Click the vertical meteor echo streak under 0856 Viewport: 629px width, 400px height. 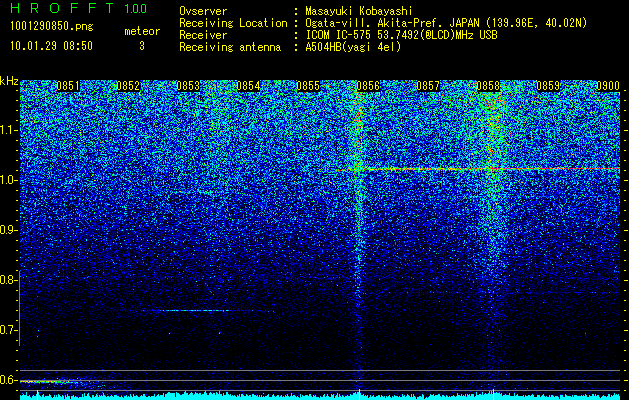pyautogui.click(x=358, y=237)
